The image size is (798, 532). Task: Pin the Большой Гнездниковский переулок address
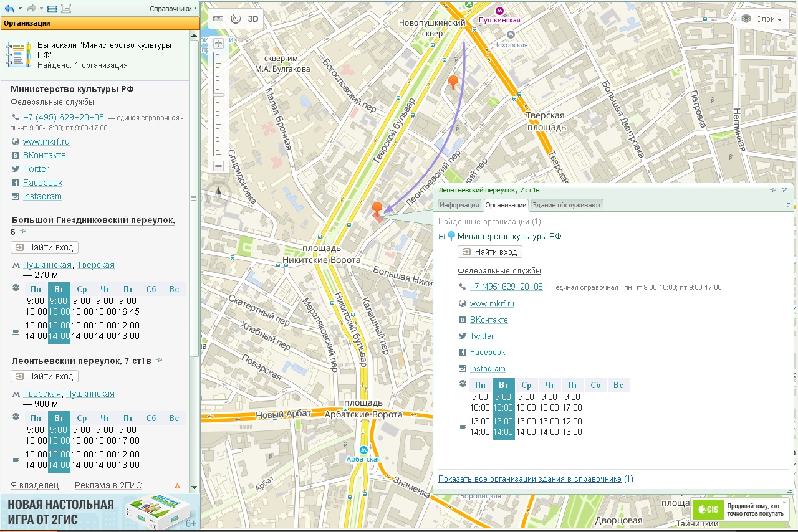(24, 231)
